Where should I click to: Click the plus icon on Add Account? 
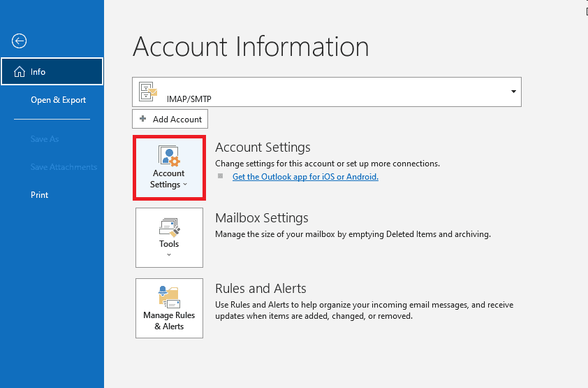coord(143,119)
